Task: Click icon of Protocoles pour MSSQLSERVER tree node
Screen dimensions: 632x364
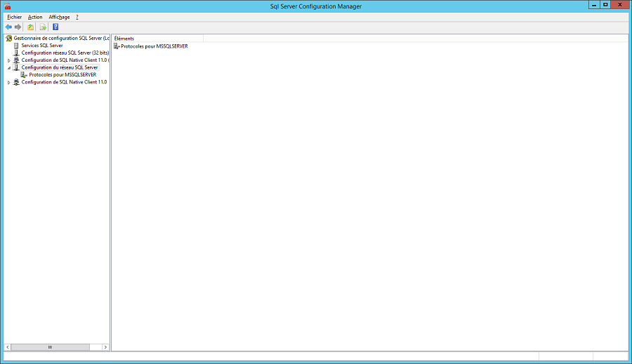Action: click(x=24, y=75)
